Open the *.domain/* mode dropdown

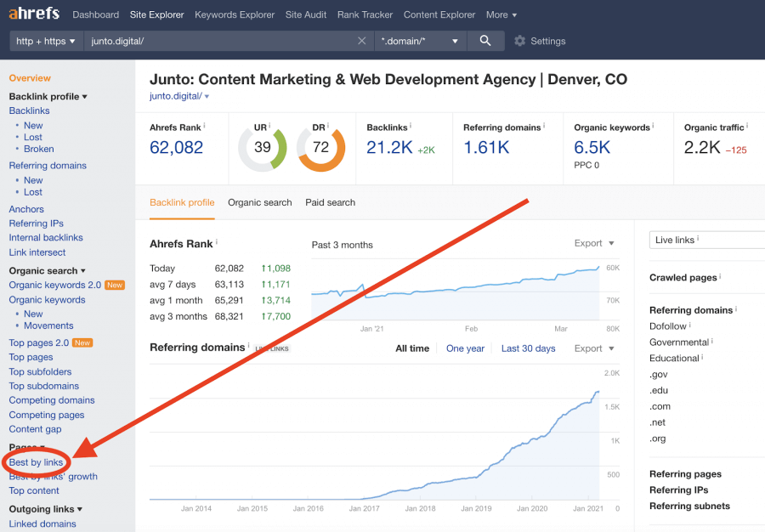pos(420,41)
